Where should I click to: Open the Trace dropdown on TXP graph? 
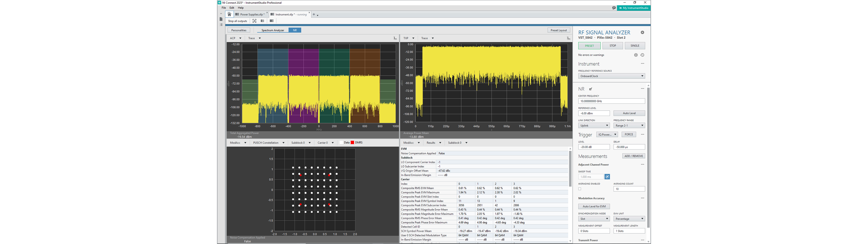(x=428, y=38)
